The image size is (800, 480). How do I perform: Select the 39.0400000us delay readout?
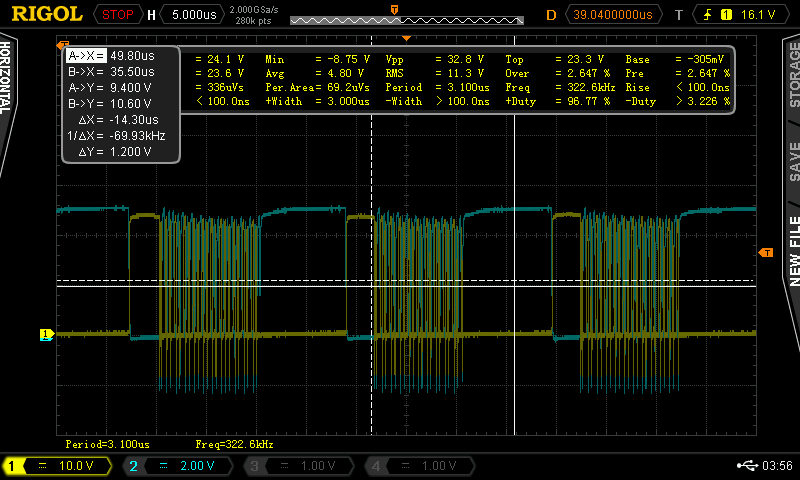click(613, 15)
